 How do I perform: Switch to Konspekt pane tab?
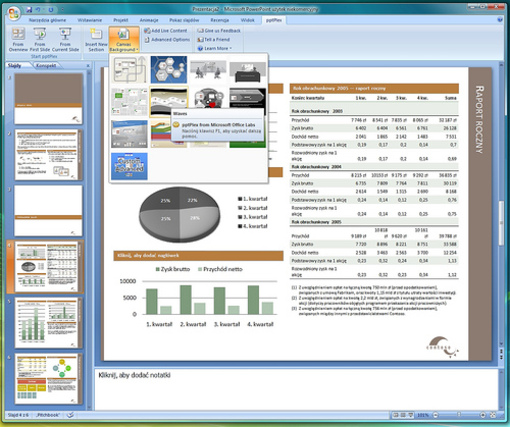click(x=46, y=66)
